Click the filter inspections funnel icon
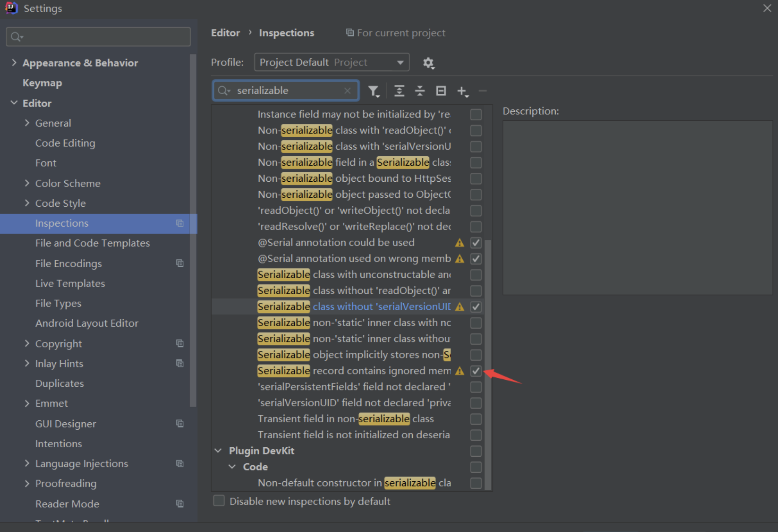 (x=373, y=91)
